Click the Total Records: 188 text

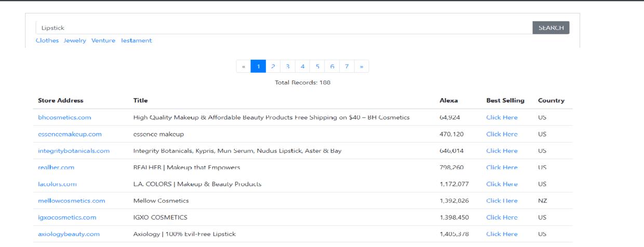point(302,82)
